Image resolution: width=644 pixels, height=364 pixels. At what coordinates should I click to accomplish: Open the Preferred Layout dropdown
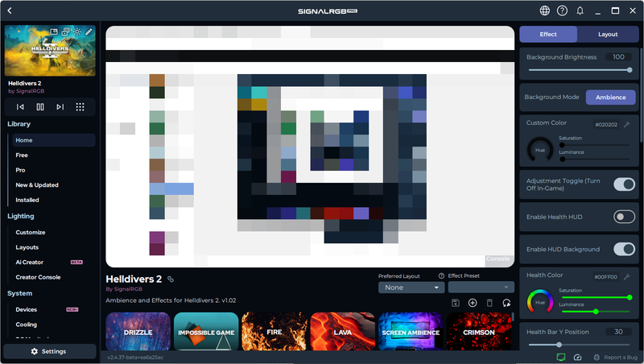411,287
